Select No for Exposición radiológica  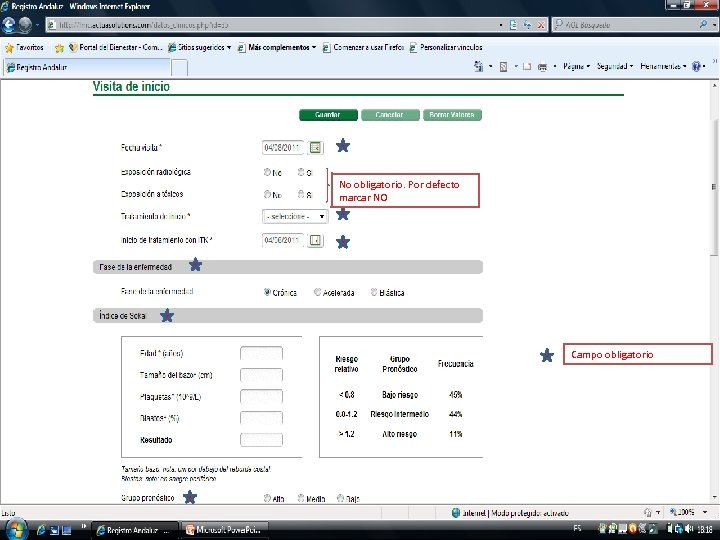[267, 172]
